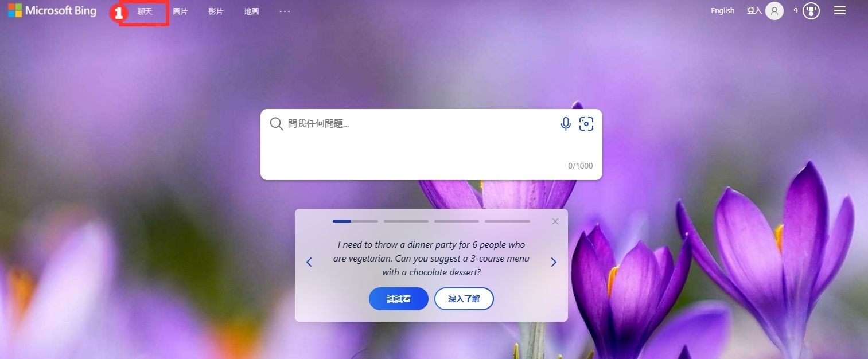Open the 地圖 maps tab
This screenshot has height=359, width=868.
[x=251, y=11]
